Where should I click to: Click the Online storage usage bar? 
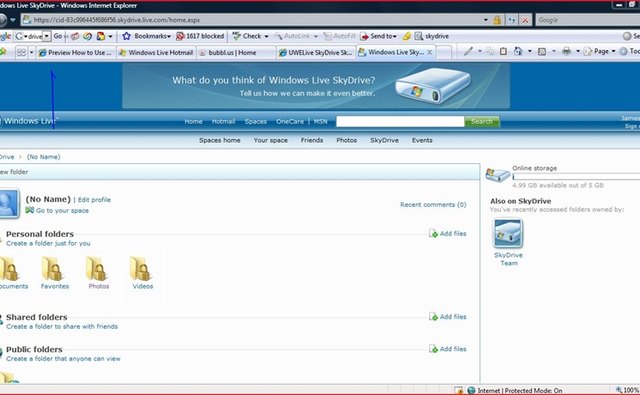(x=576, y=177)
